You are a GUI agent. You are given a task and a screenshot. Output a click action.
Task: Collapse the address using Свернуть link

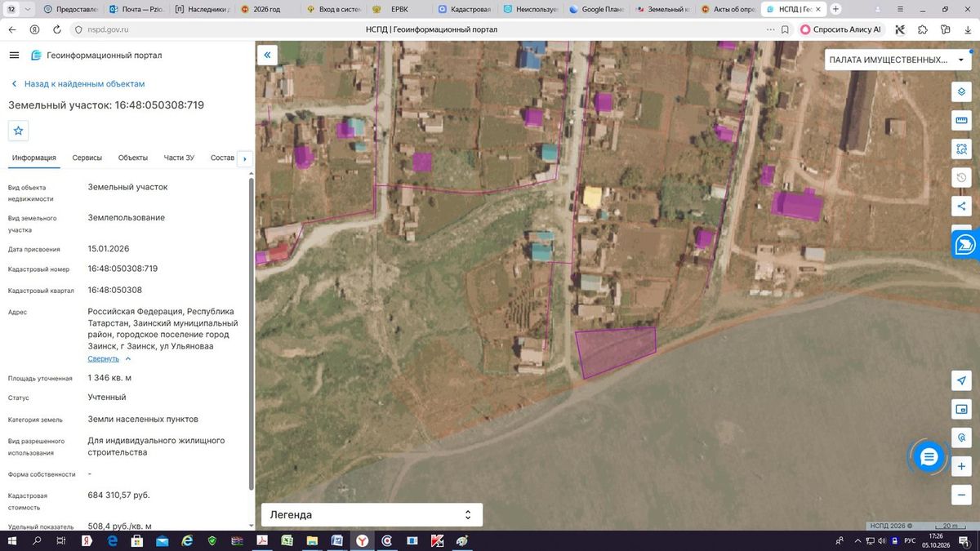(x=109, y=359)
